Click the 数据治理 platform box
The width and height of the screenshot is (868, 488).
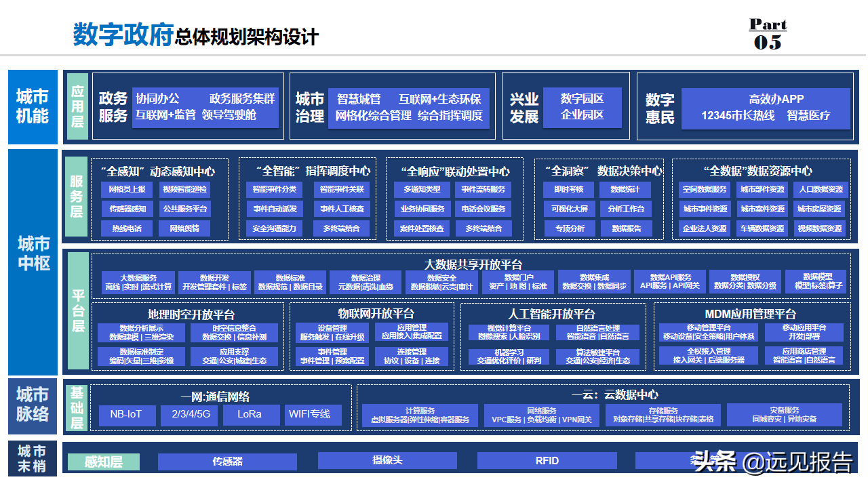pos(366,282)
